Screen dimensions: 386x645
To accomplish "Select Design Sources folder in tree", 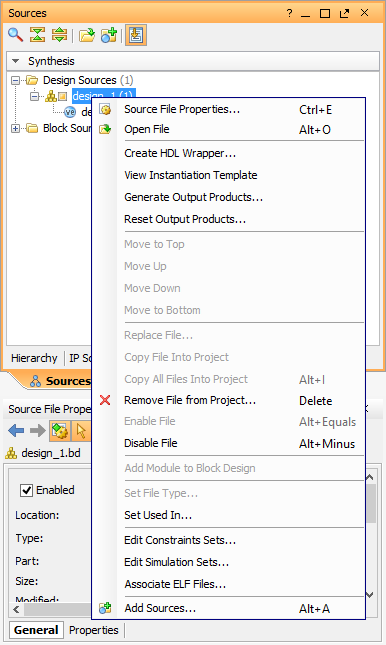I will tap(80, 80).
